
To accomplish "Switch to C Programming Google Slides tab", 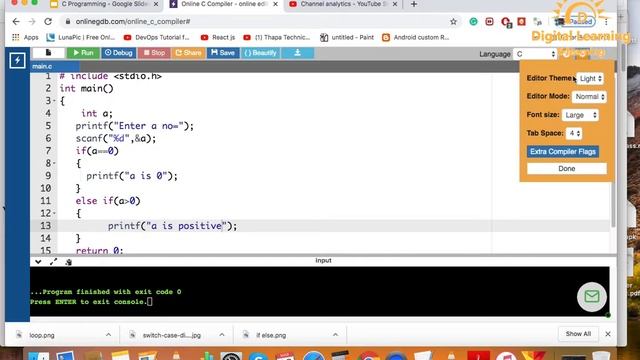I will pos(105,4).
